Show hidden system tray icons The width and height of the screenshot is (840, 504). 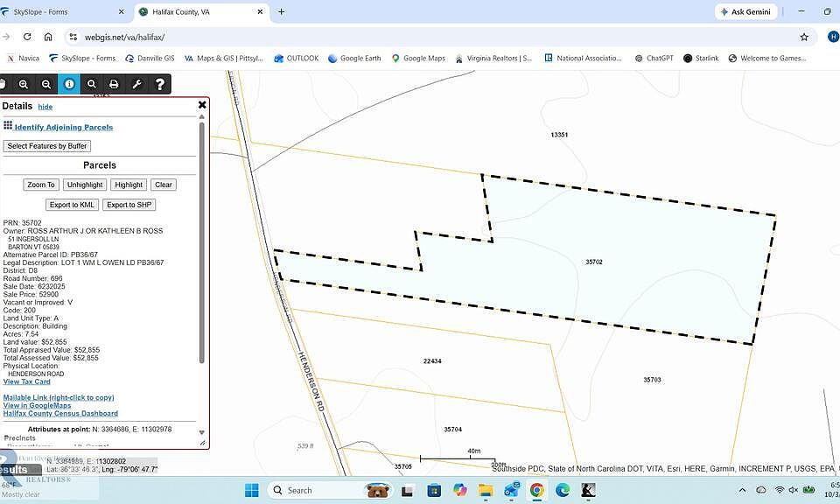coord(742,490)
